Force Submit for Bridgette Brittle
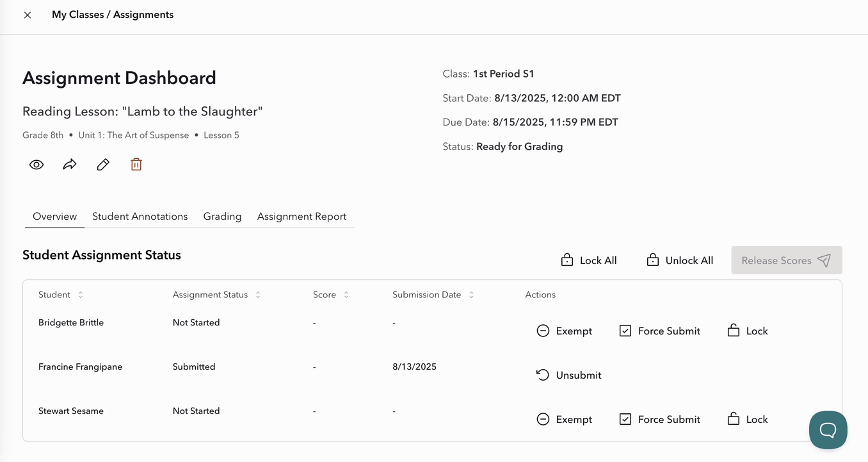This screenshot has width=868, height=462. (x=659, y=331)
